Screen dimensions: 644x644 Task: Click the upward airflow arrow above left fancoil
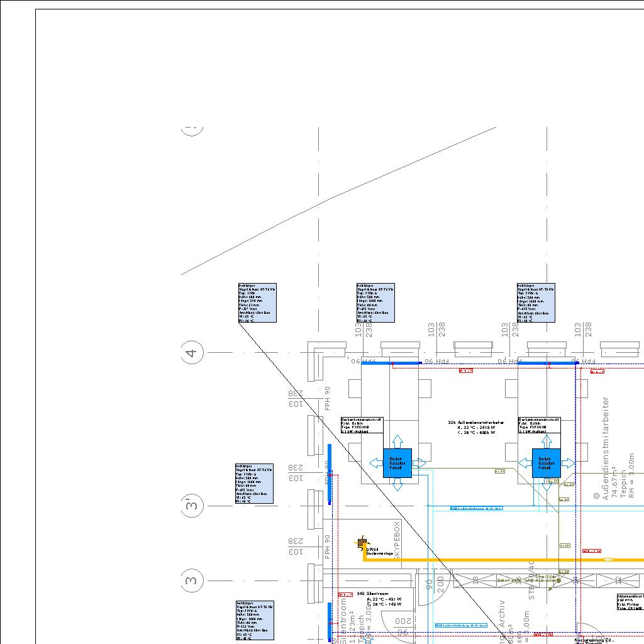click(397, 440)
